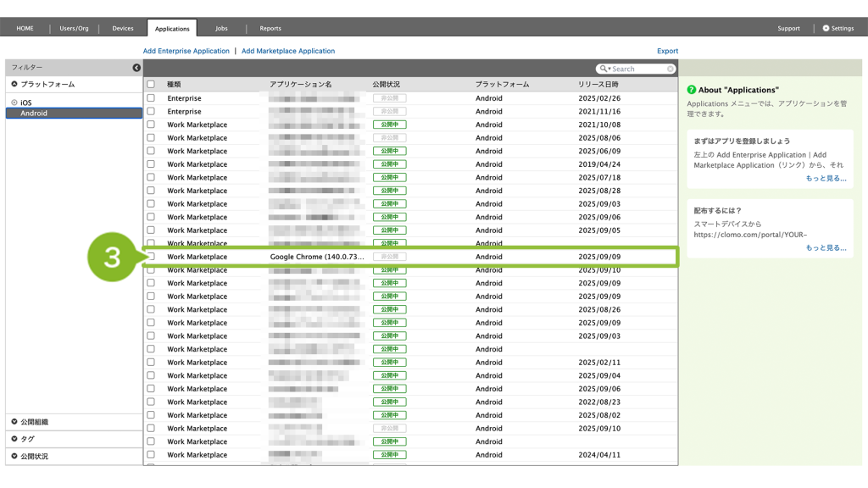Select the first Enterprise row checkbox
The image size is (868, 488).
[151, 98]
